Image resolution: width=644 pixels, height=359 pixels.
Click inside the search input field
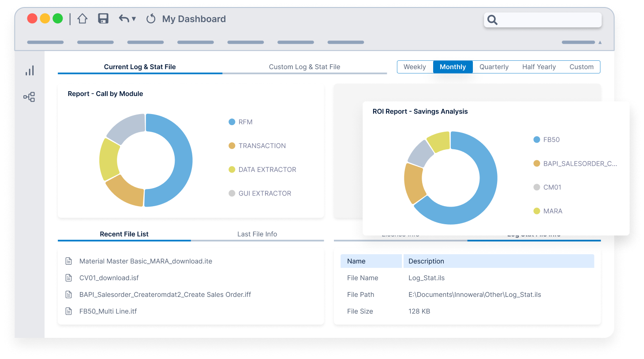[x=547, y=20]
